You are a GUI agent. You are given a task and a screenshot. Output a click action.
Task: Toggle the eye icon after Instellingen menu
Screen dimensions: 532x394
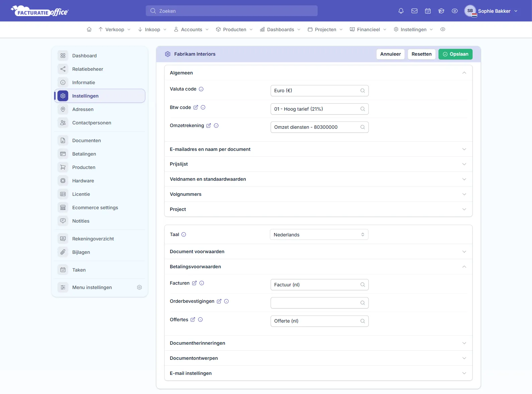[443, 30]
